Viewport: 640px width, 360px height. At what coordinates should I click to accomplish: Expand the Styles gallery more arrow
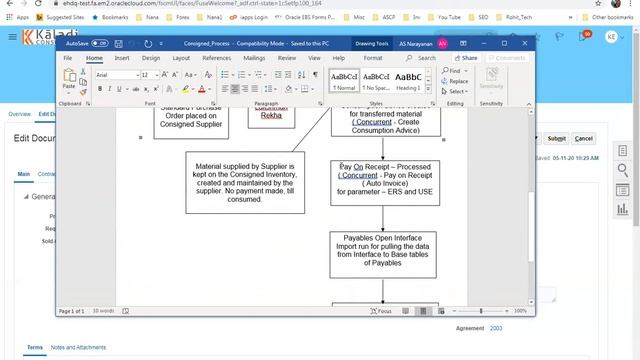tap(428, 89)
